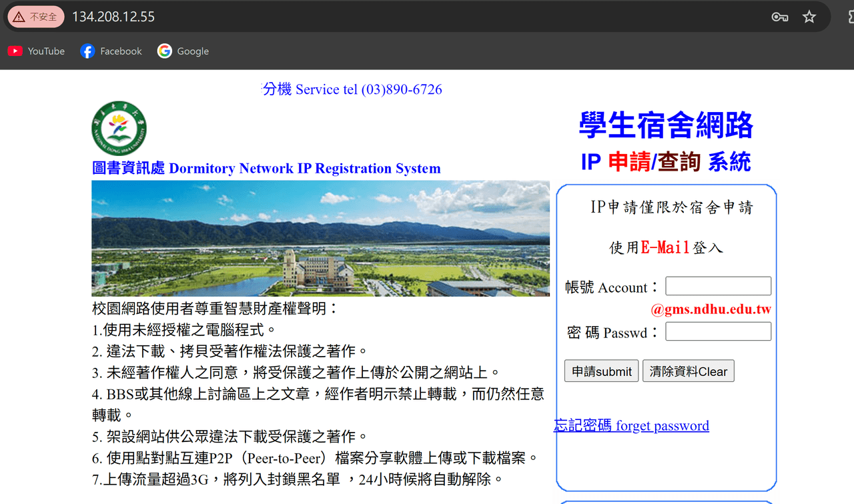The image size is (854, 504).
Task: Click rule 3 about 上傳於公開之網站上
Action: pos(296,372)
